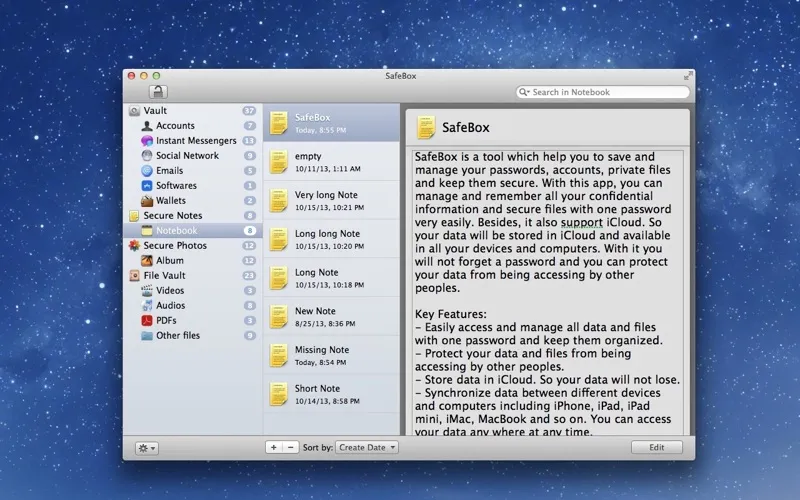Open the Videos category in File Vault

[x=170, y=291]
